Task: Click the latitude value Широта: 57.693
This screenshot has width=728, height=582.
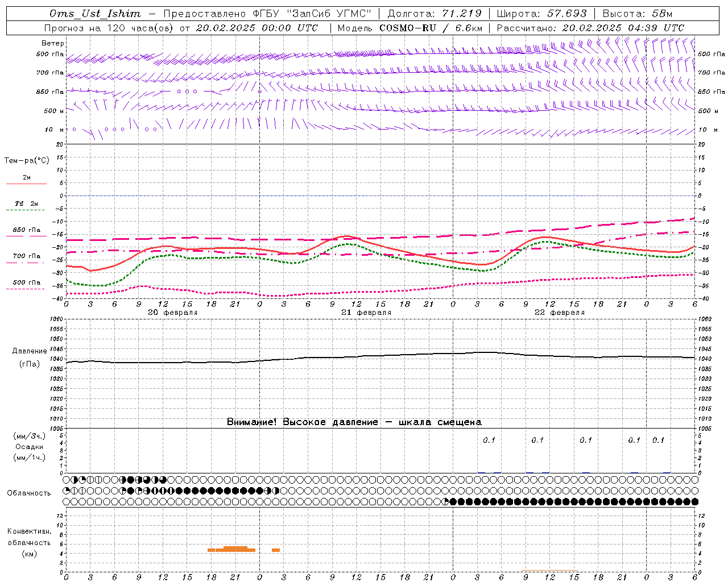Action: 541,14
